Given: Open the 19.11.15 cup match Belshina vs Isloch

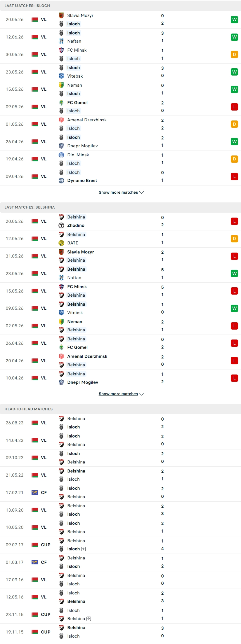Looking at the screenshot, I should [x=120, y=632].
